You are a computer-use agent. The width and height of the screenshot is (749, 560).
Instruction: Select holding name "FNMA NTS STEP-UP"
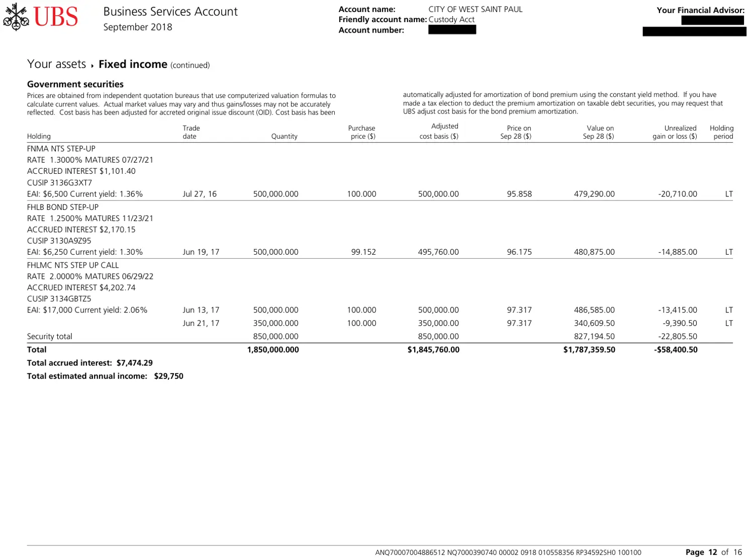(61, 149)
